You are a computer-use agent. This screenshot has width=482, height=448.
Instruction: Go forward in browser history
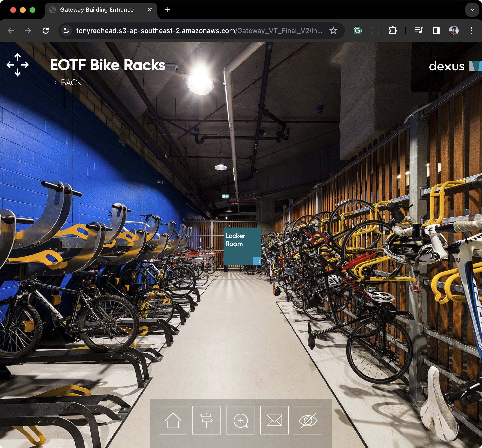[28, 31]
